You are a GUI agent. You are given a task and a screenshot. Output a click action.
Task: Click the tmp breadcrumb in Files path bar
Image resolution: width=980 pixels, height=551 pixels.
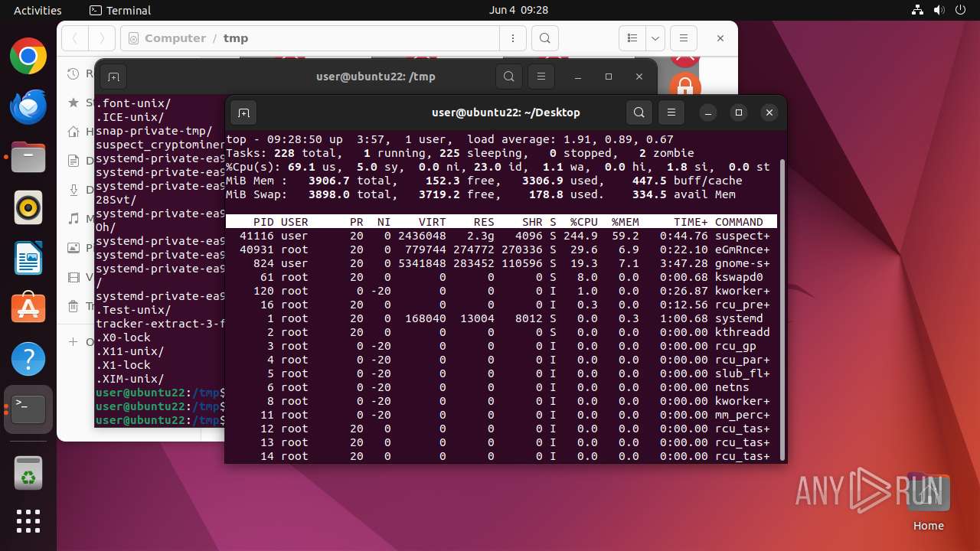click(x=236, y=38)
